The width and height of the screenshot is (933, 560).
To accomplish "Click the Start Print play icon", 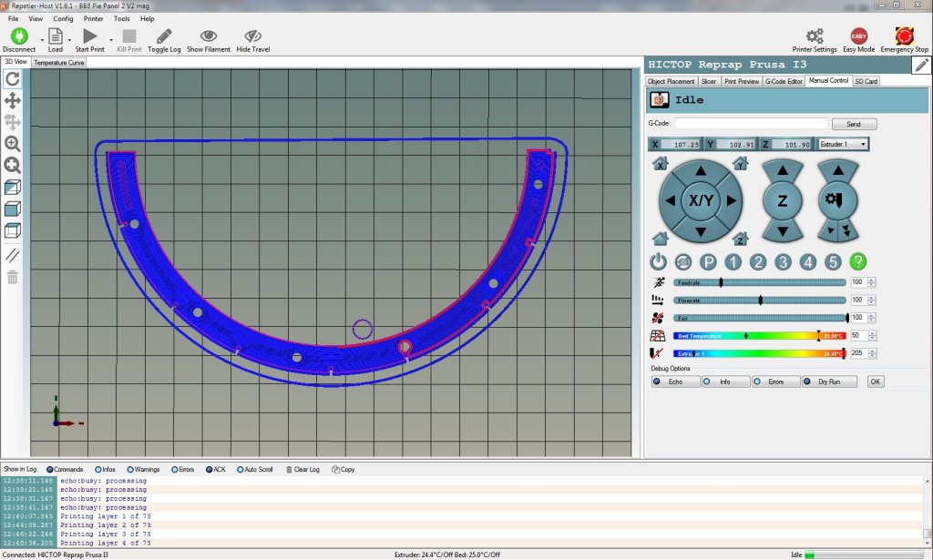I will tap(89, 36).
